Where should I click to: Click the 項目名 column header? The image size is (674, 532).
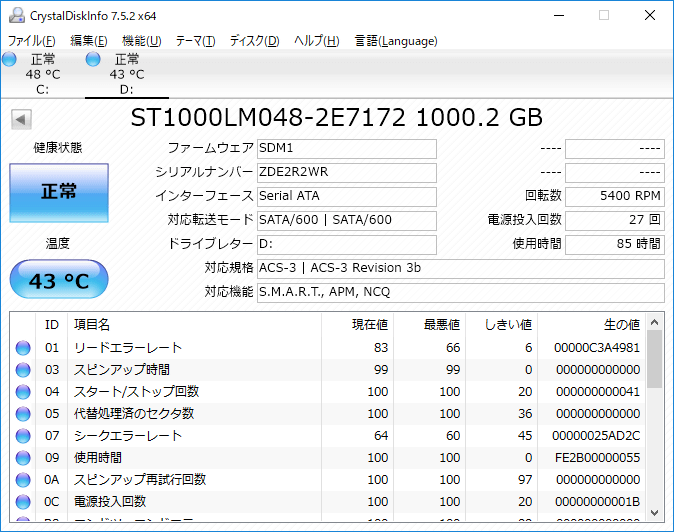(x=92, y=325)
